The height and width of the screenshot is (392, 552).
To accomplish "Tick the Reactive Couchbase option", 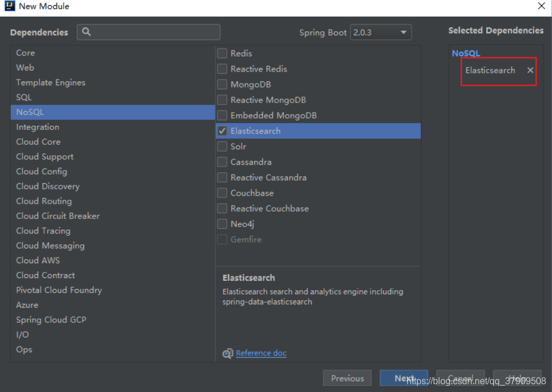I will point(222,208).
